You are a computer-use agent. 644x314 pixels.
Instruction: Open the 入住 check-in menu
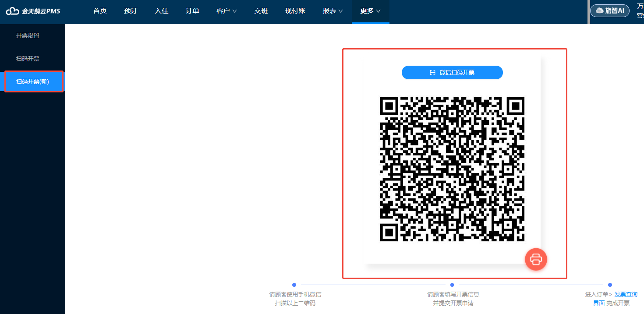point(162,11)
